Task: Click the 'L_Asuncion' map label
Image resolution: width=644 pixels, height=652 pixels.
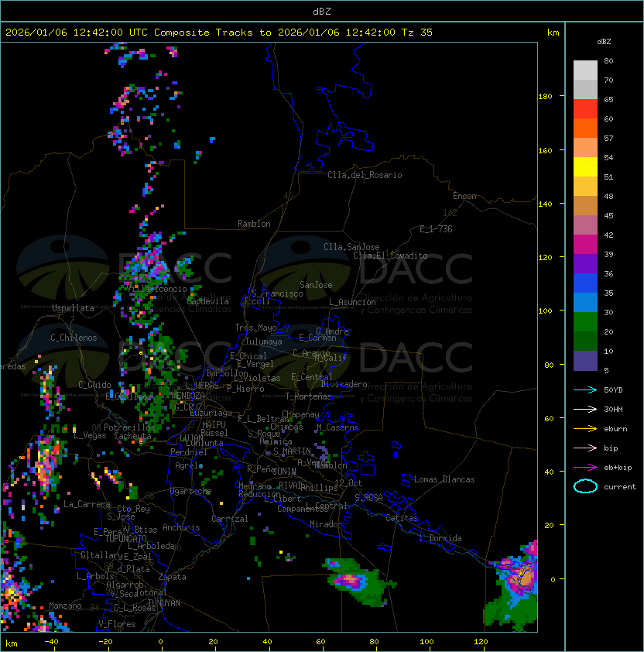Action: coord(352,302)
